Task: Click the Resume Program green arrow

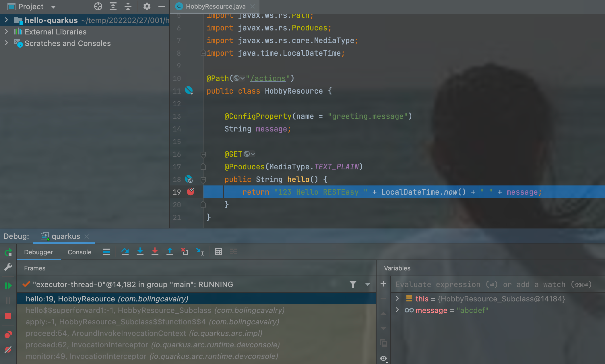Action: 8,286
